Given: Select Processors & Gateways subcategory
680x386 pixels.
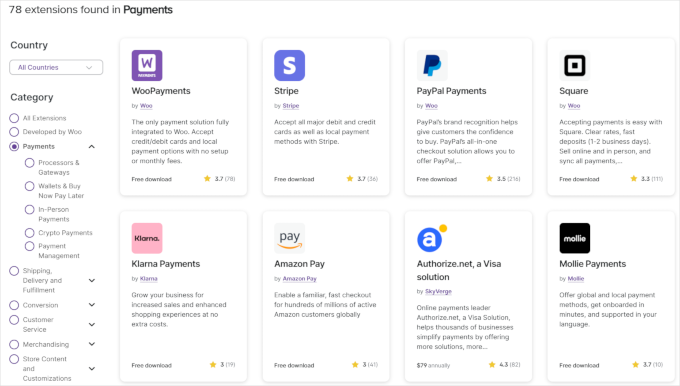Looking at the screenshot, I should pos(29,163).
